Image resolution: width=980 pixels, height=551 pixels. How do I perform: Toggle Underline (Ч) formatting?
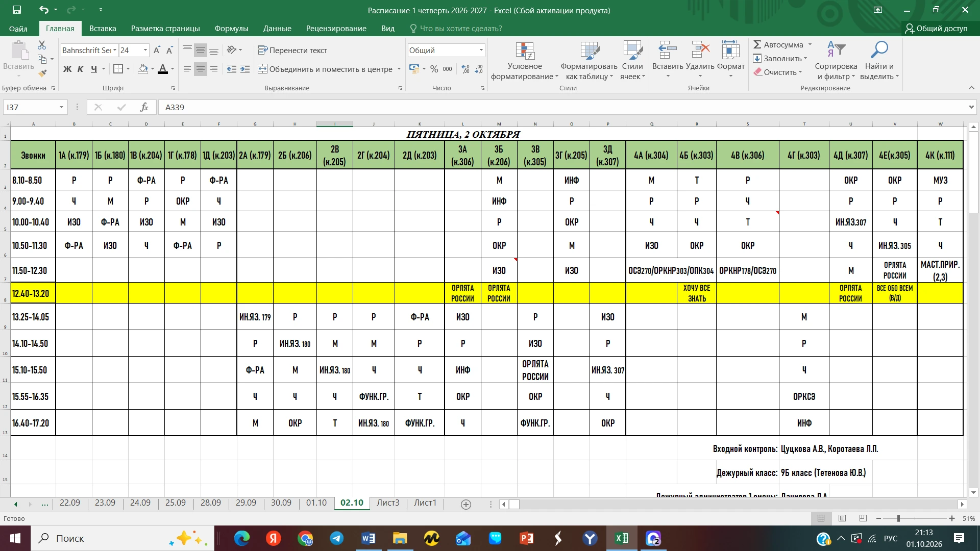(x=94, y=69)
